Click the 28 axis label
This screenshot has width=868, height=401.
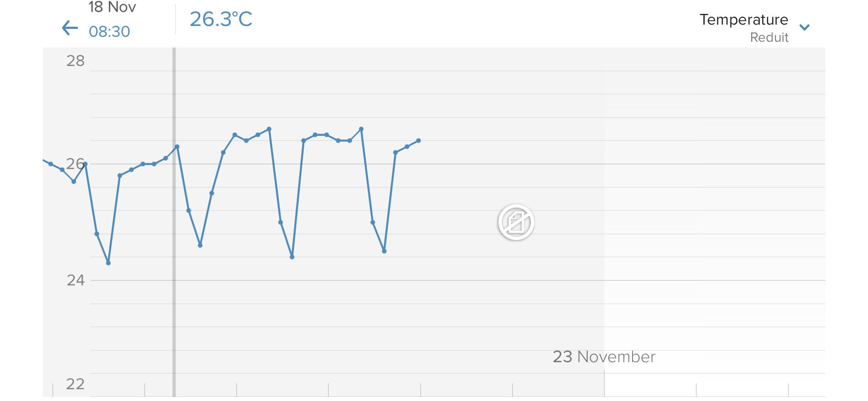point(76,61)
